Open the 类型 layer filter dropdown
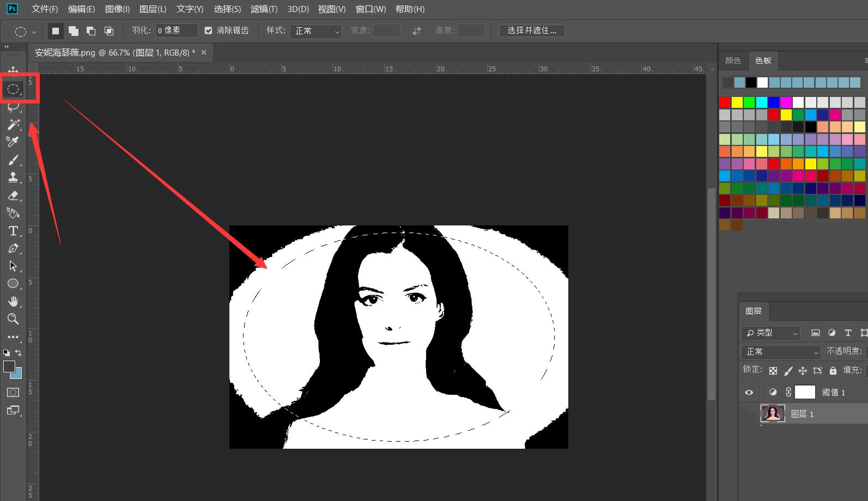This screenshot has width=868, height=501. 770,333
